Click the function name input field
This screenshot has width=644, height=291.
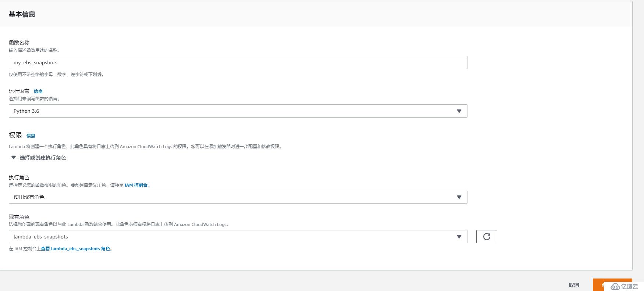(x=238, y=62)
